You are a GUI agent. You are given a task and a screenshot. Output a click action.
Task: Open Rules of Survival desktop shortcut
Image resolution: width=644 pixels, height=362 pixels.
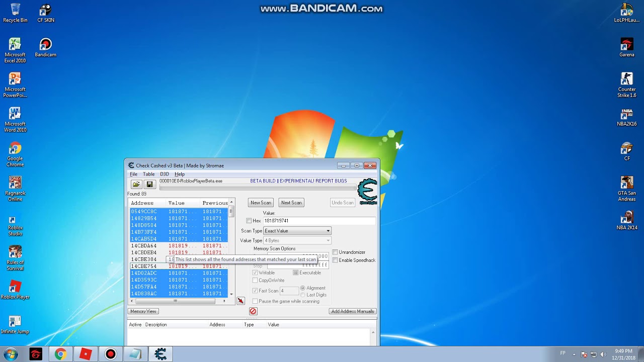pyautogui.click(x=15, y=258)
